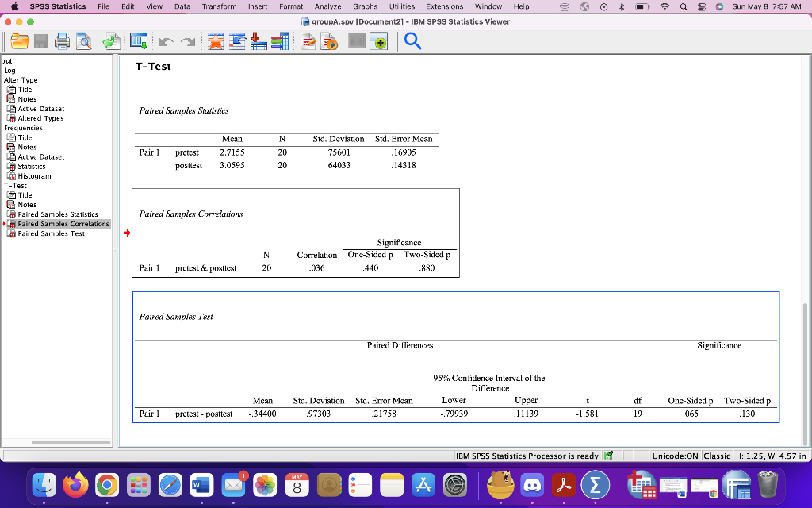Open print preview of the output
The image size is (812, 508).
[83, 41]
